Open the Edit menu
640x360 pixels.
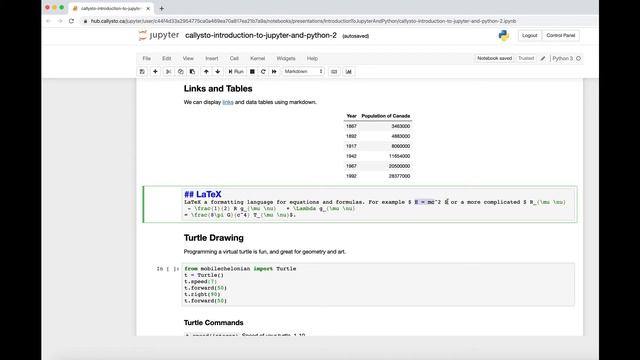pos(167,58)
